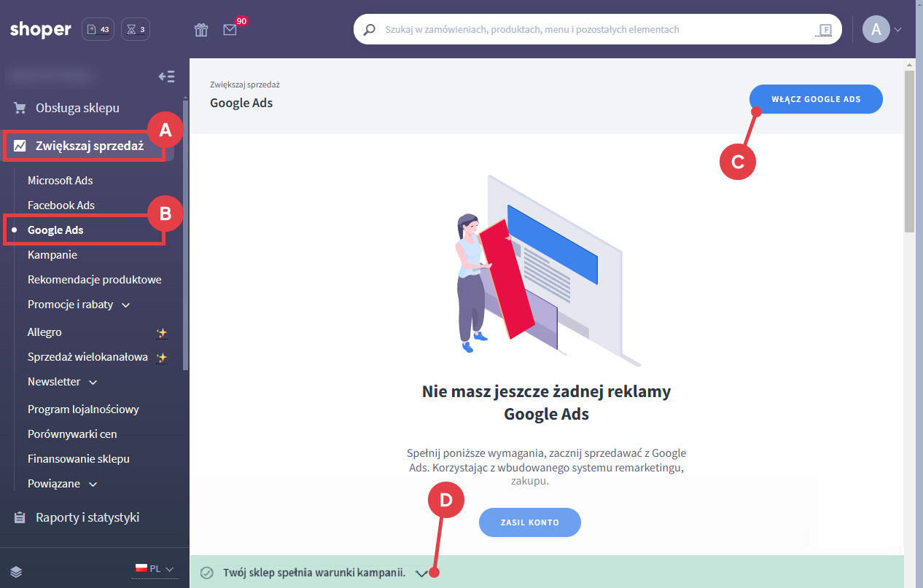Open the user avatar A
The height and width of the screenshot is (588, 923).
tap(876, 29)
